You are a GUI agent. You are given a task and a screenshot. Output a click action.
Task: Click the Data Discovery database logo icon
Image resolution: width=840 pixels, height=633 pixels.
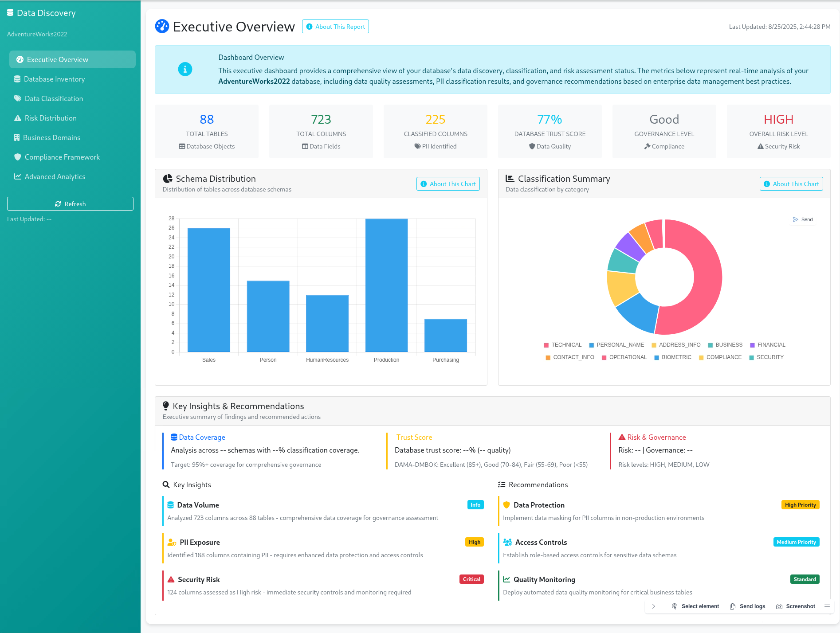point(10,13)
